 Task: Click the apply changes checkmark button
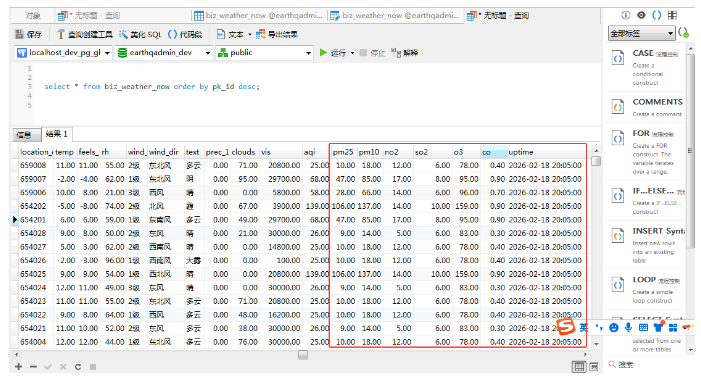pyautogui.click(x=48, y=367)
